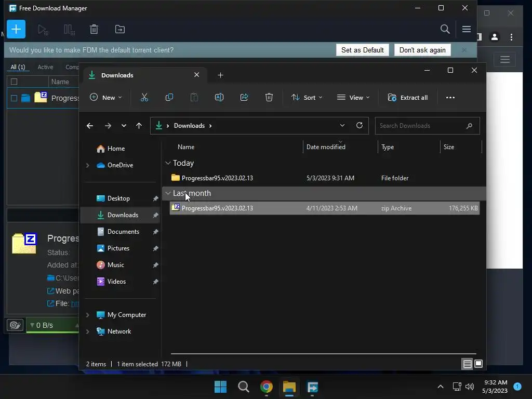
Task: Go up one folder level arrow
Action: 139,126
